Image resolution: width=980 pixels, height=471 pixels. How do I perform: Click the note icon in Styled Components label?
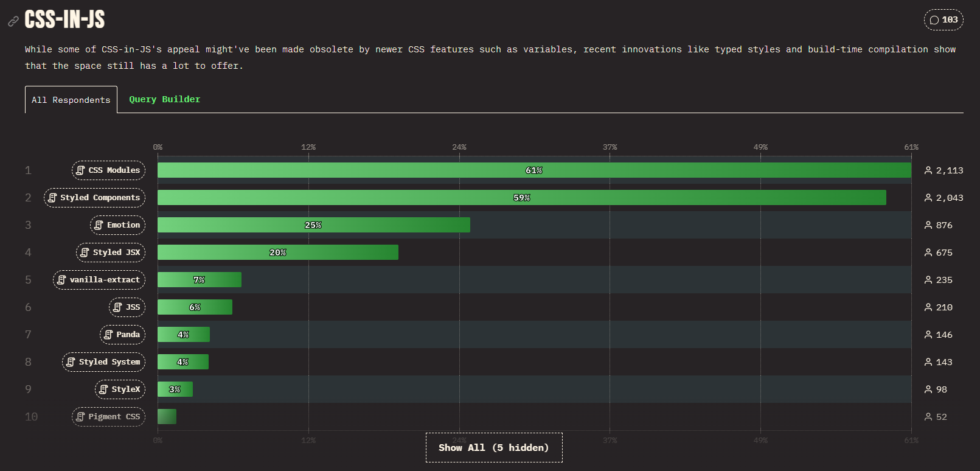click(x=52, y=198)
